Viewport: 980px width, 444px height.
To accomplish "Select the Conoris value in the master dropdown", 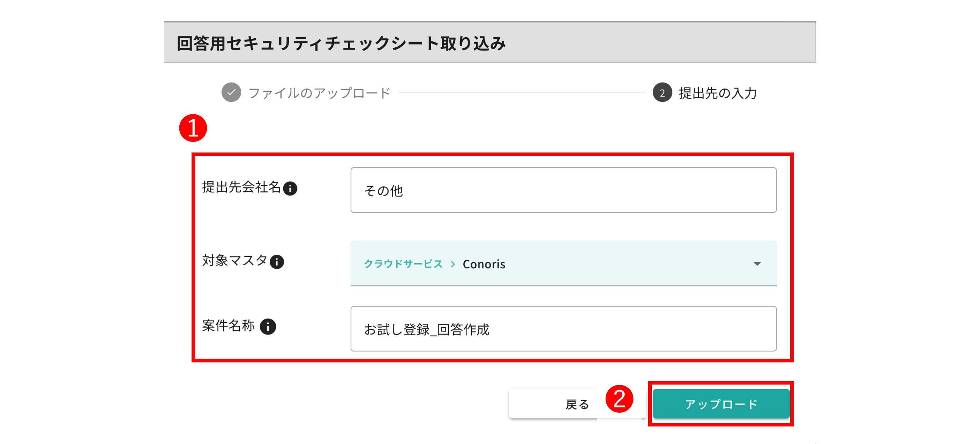I will pos(484,264).
